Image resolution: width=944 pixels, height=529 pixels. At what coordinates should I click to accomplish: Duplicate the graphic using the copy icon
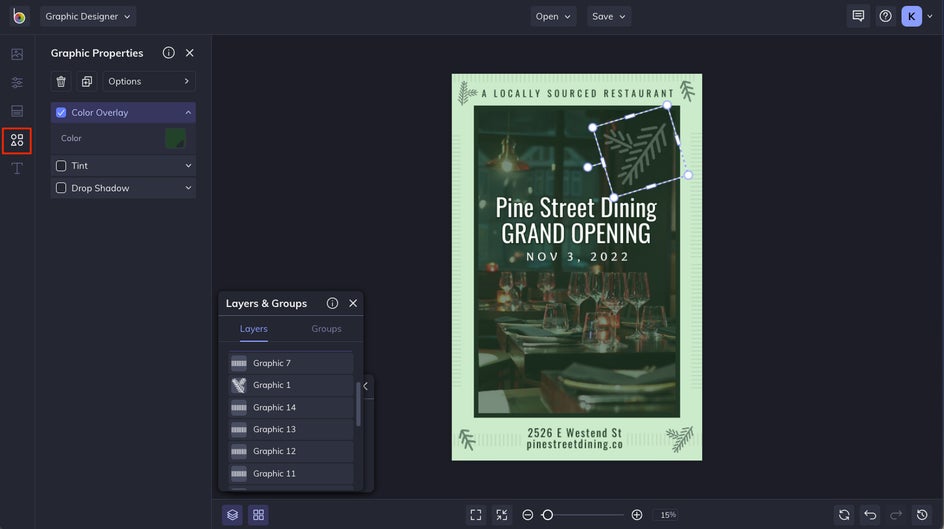click(87, 81)
